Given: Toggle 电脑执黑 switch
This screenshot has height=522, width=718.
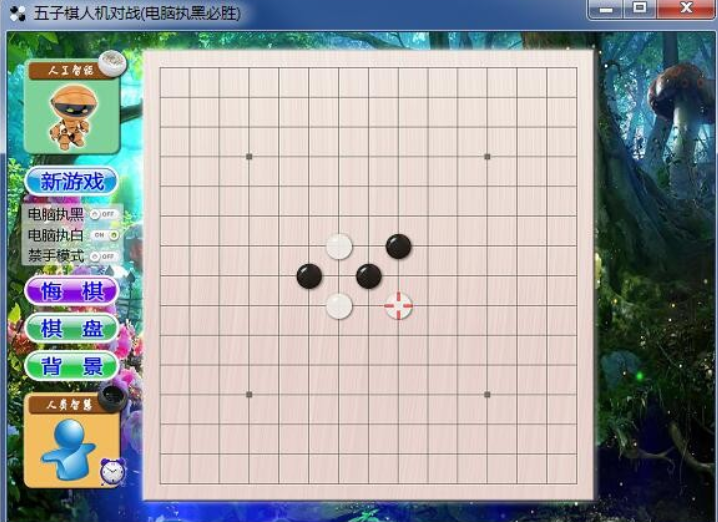Looking at the screenshot, I should pyautogui.click(x=104, y=214).
